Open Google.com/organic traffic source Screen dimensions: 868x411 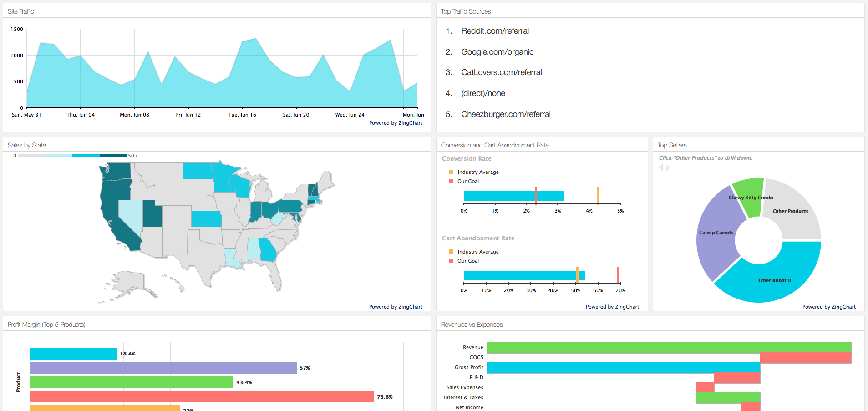click(x=497, y=52)
